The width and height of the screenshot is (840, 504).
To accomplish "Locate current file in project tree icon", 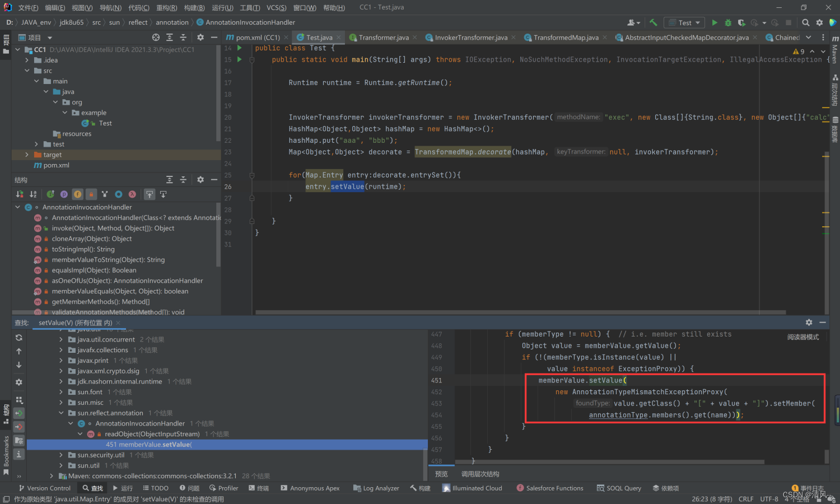I will [x=156, y=38].
